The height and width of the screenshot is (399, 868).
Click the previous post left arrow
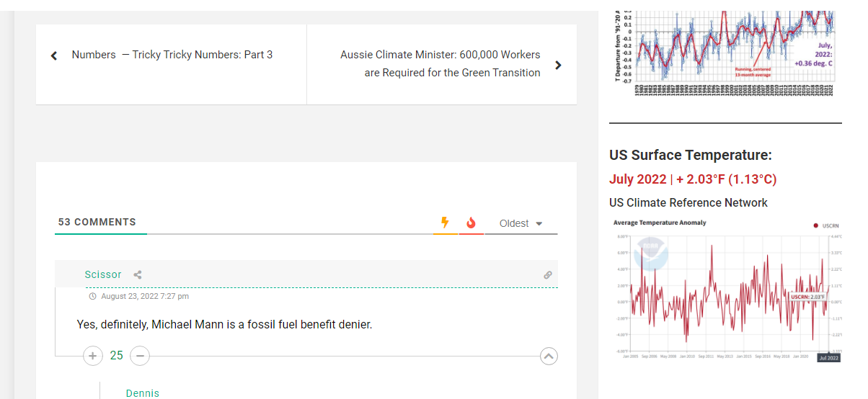[54, 55]
